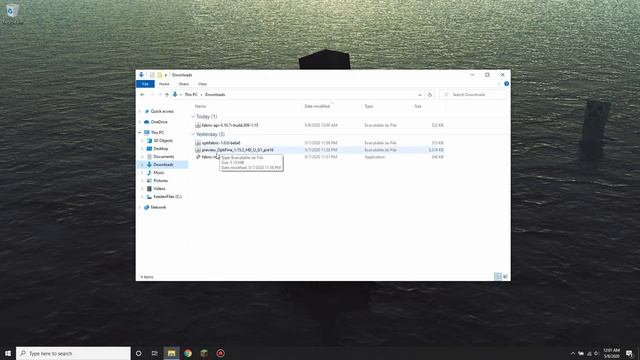Open OneDrive in navigation pane
This screenshot has width=640, height=360.
click(x=159, y=122)
